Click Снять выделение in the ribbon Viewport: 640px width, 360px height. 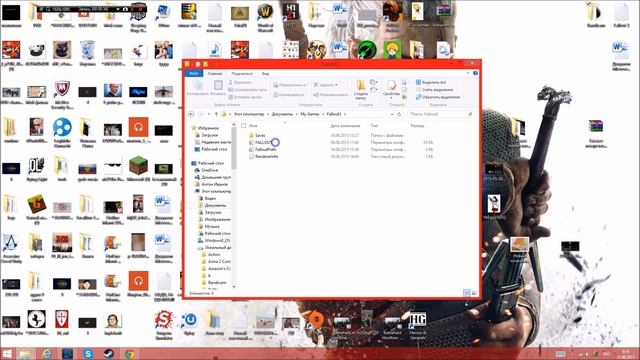[434, 90]
